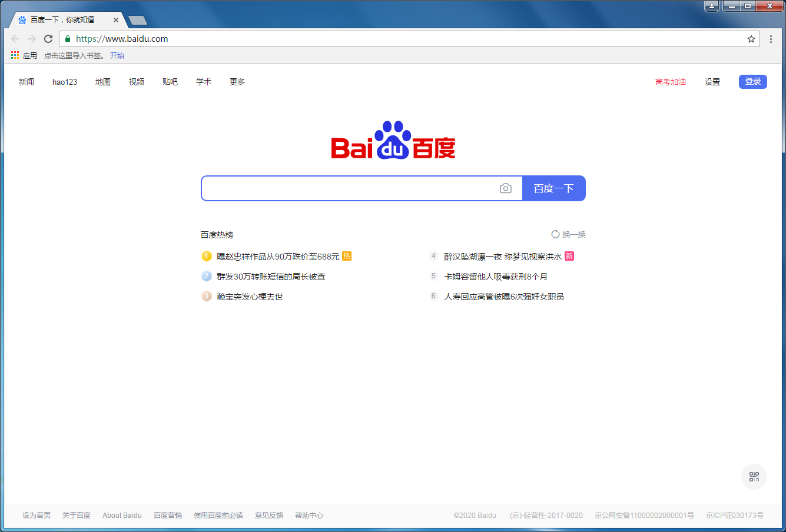Open hot item 群发30万转账短信的局长被查

point(271,277)
